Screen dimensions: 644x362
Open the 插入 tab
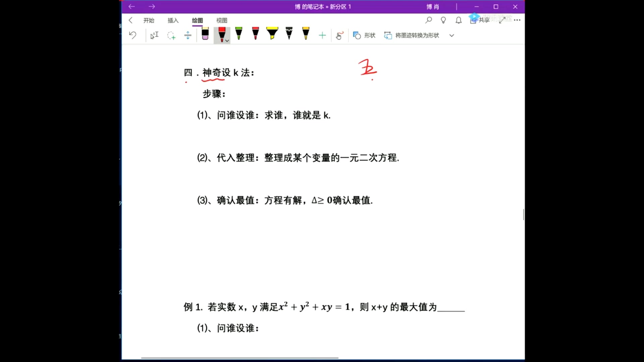point(173,20)
